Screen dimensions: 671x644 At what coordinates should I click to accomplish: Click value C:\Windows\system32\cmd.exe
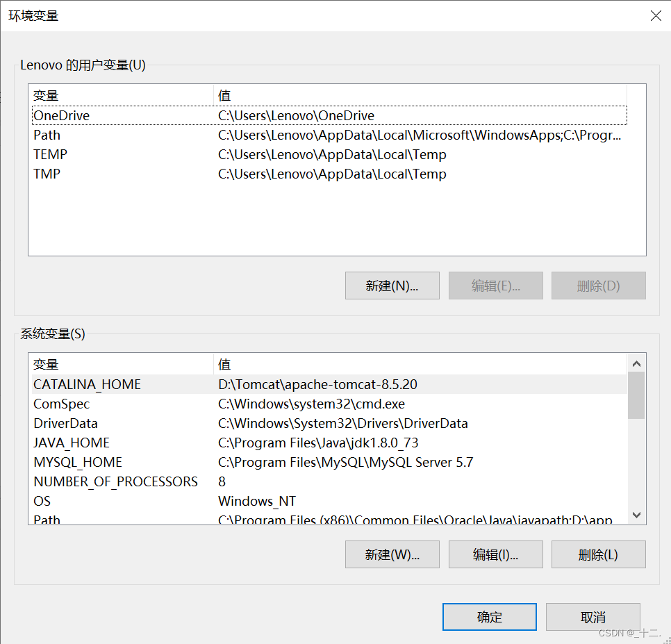(x=311, y=404)
